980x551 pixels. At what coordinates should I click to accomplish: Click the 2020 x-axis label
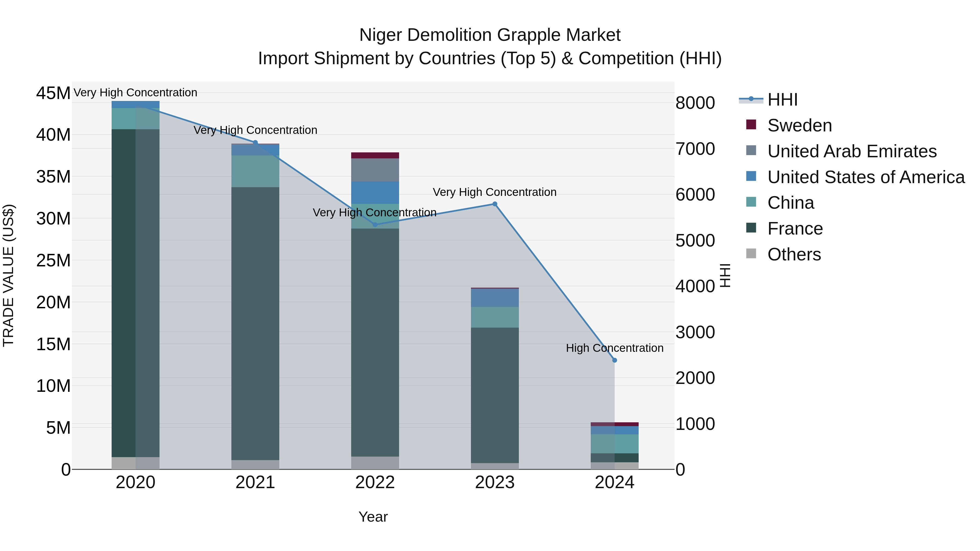pyautogui.click(x=136, y=482)
